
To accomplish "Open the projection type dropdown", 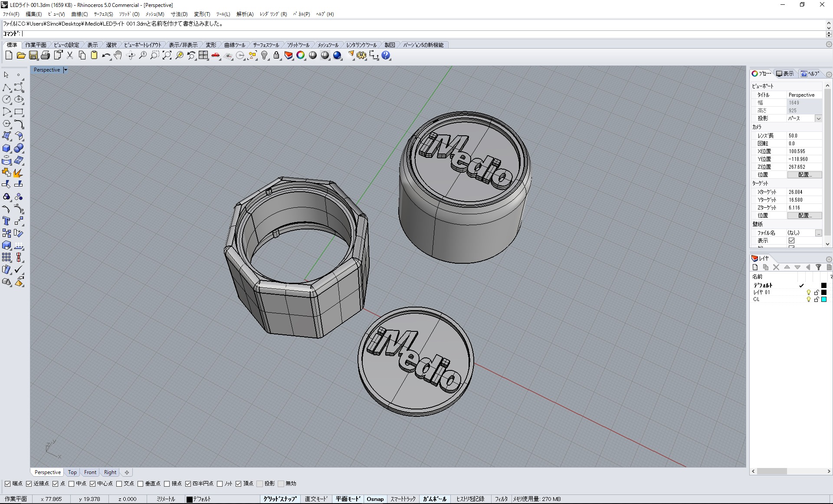I will pos(820,118).
